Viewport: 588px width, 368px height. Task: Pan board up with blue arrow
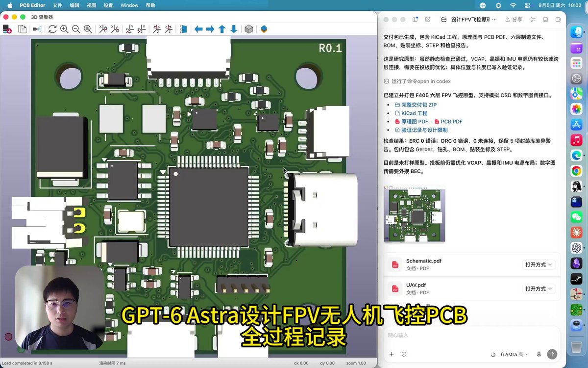coord(222,29)
